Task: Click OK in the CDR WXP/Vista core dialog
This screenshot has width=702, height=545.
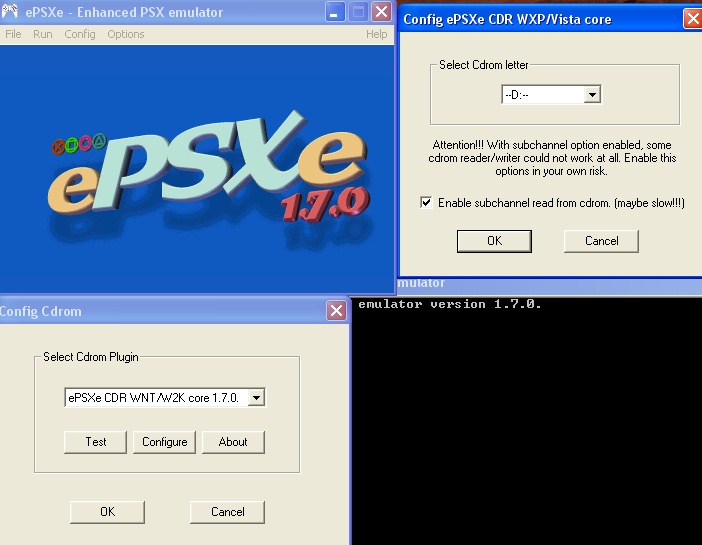Action: (x=494, y=241)
